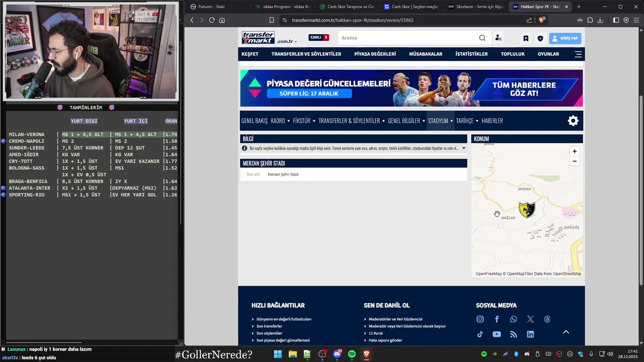Screen dimensions: 644x362
Task: Open OYUNLAR menu
Action: coord(548,54)
